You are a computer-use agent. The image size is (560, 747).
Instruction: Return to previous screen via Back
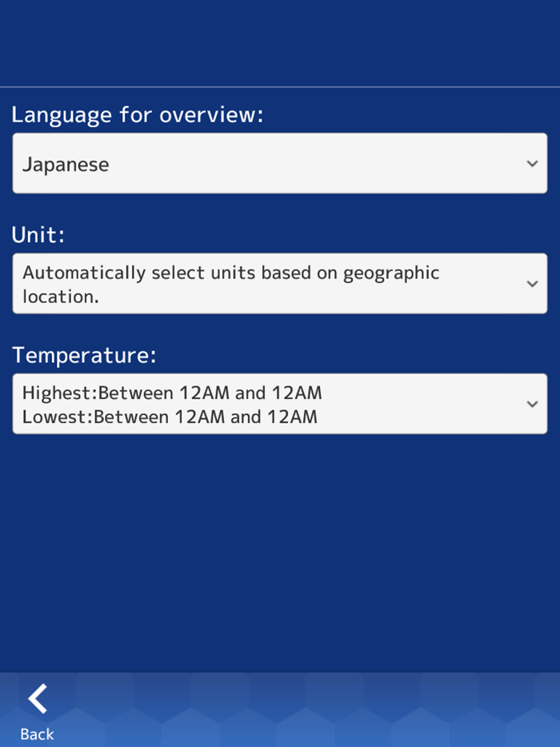(x=37, y=710)
